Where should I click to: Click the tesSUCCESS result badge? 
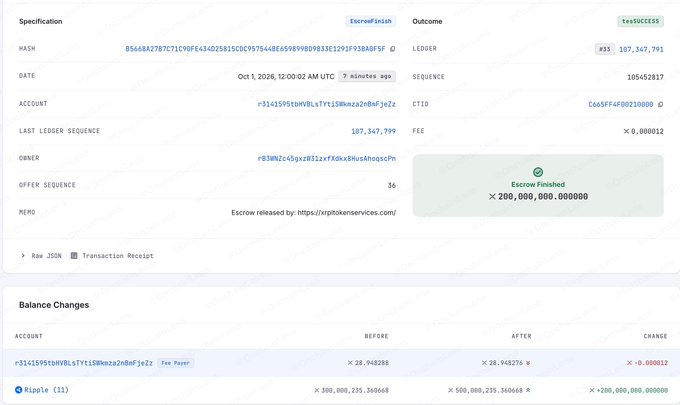[x=641, y=21]
